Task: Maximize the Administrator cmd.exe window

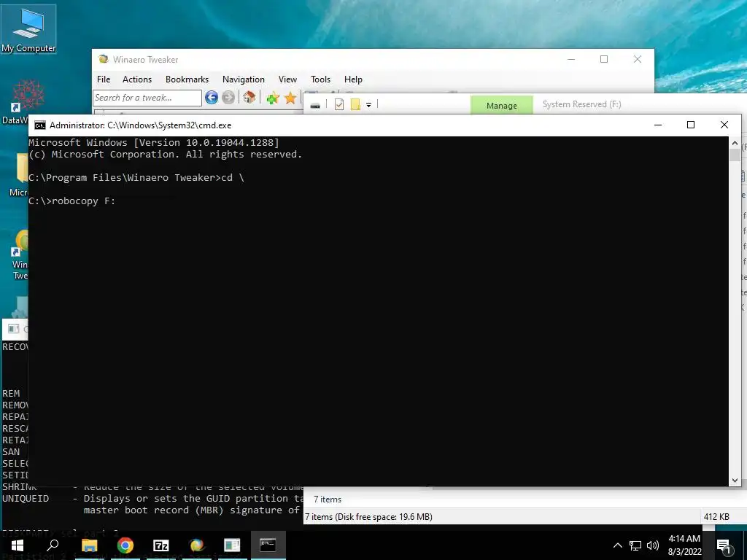Action: pos(691,125)
